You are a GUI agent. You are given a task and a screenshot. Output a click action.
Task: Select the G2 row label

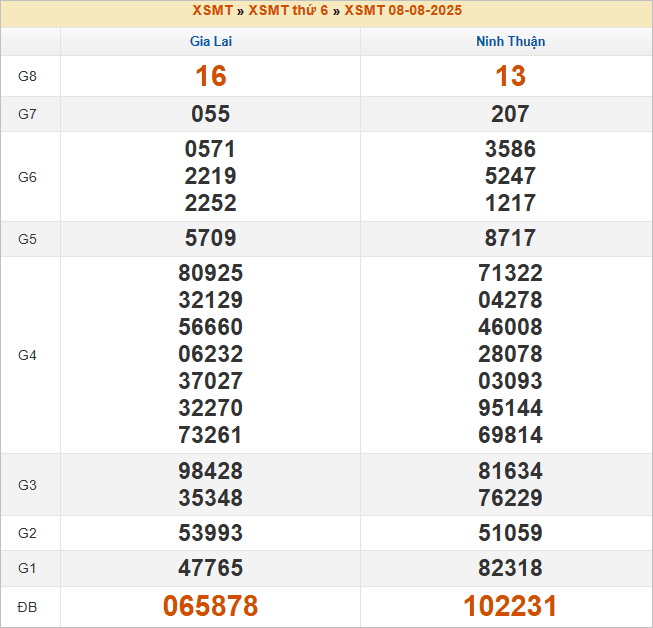click(27, 533)
